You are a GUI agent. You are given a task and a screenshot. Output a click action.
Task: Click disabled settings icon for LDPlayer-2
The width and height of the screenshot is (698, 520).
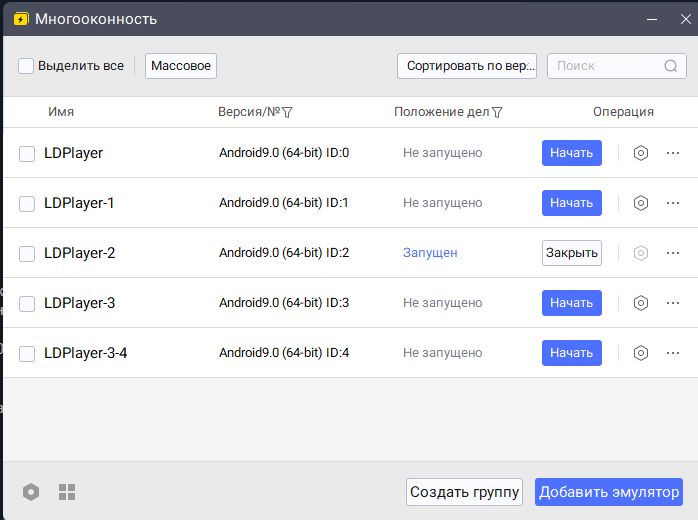[x=641, y=253]
